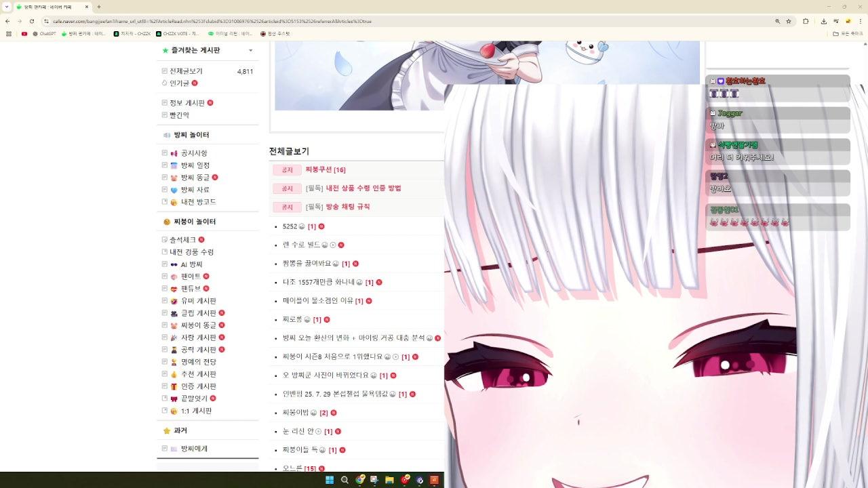The image size is (868, 488).
Task: Open the browser Downloads icon
Action: tap(823, 21)
